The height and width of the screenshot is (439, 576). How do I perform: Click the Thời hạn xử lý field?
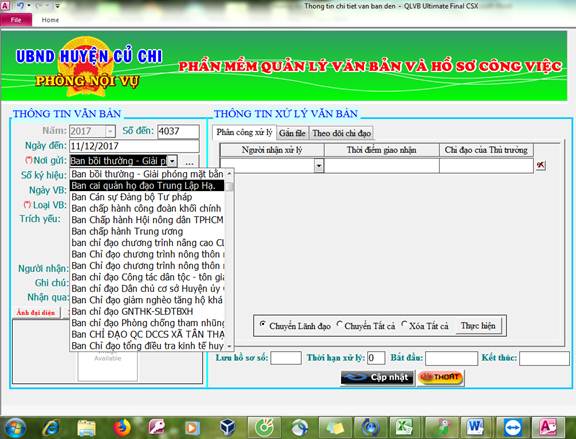[x=376, y=358]
